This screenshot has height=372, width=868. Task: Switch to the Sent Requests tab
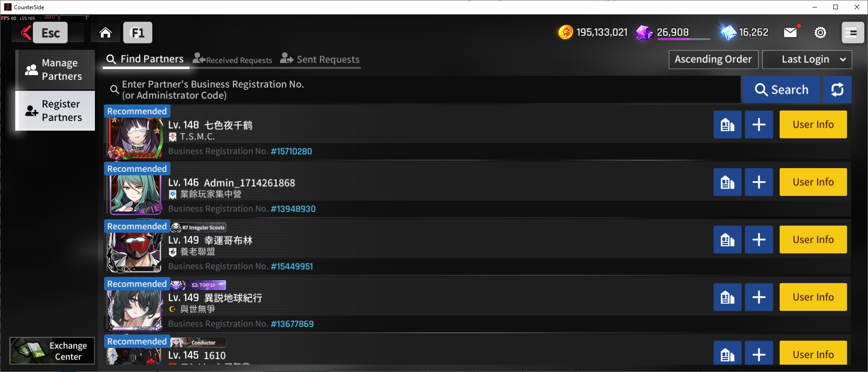click(x=320, y=59)
